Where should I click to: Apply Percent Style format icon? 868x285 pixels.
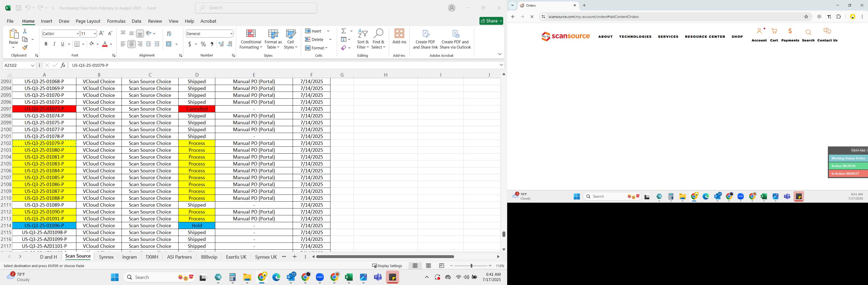(203, 44)
